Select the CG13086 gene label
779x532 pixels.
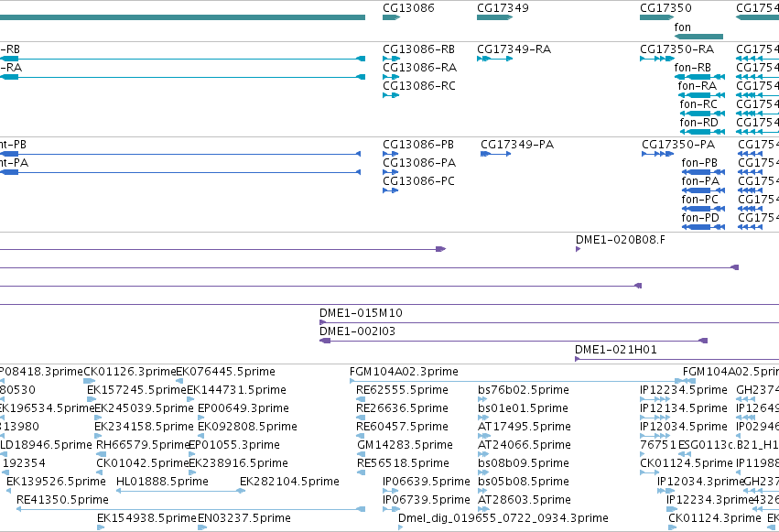408,8
